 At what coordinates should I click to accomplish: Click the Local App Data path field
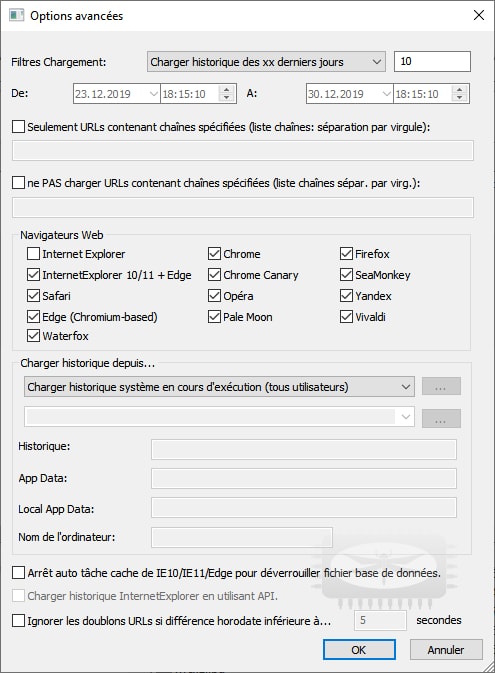pos(304,508)
